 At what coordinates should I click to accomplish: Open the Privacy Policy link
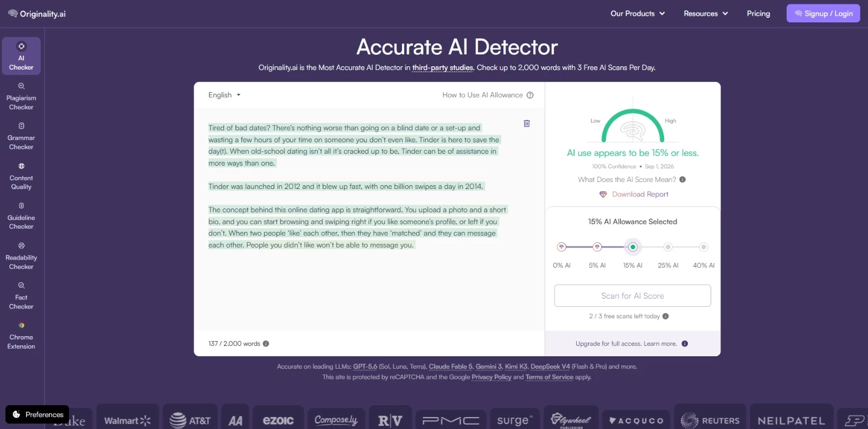pyautogui.click(x=492, y=377)
